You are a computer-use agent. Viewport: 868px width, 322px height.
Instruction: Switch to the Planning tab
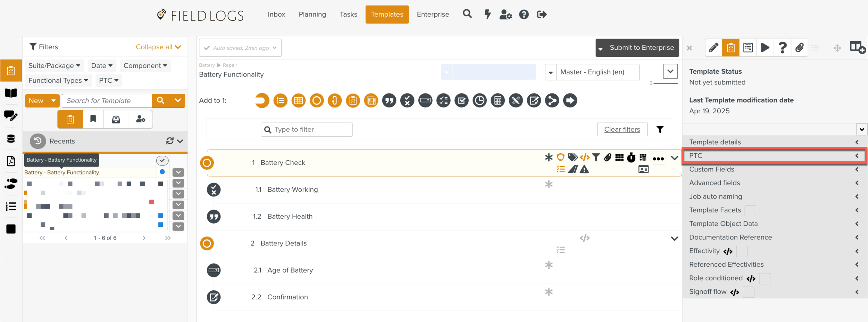point(312,14)
